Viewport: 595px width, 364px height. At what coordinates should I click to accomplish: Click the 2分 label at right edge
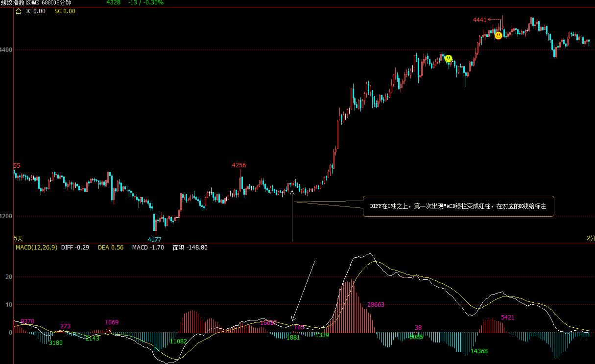(x=591, y=238)
